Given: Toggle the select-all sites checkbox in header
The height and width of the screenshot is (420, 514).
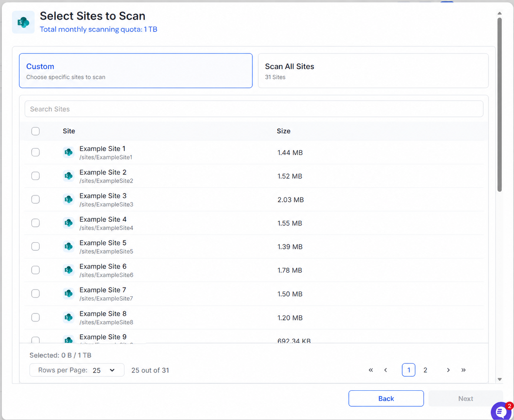Looking at the screenshot, I should tap(36, 131).
